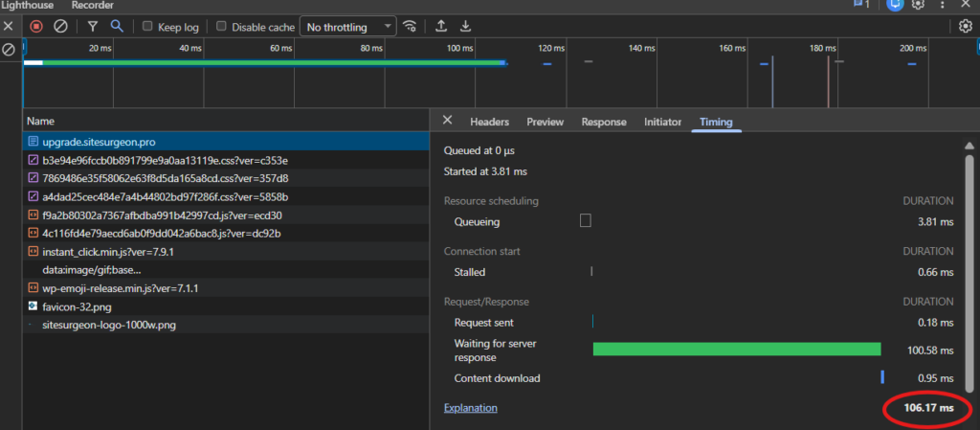Image resolution: width=980 pixels, height=430 pixels.
Task: Open the filter funnel icon
Action: click(x=93, y=26)
